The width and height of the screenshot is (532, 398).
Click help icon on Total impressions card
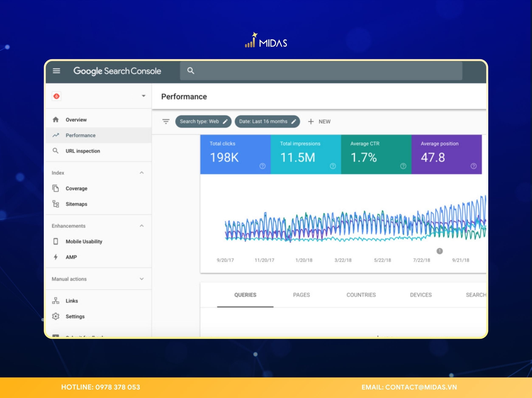[333, 166]
